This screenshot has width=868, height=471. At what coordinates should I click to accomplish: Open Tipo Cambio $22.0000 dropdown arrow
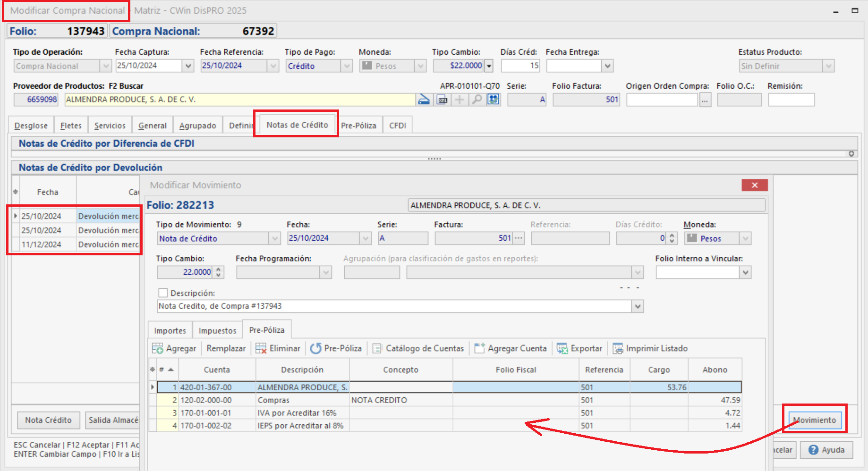[x=489, y=66]
